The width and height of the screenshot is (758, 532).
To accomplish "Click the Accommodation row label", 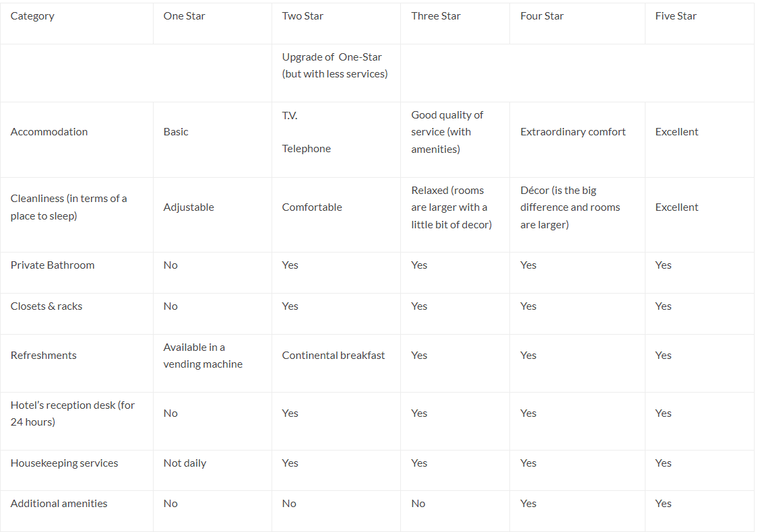I will [x=49, y=132].
